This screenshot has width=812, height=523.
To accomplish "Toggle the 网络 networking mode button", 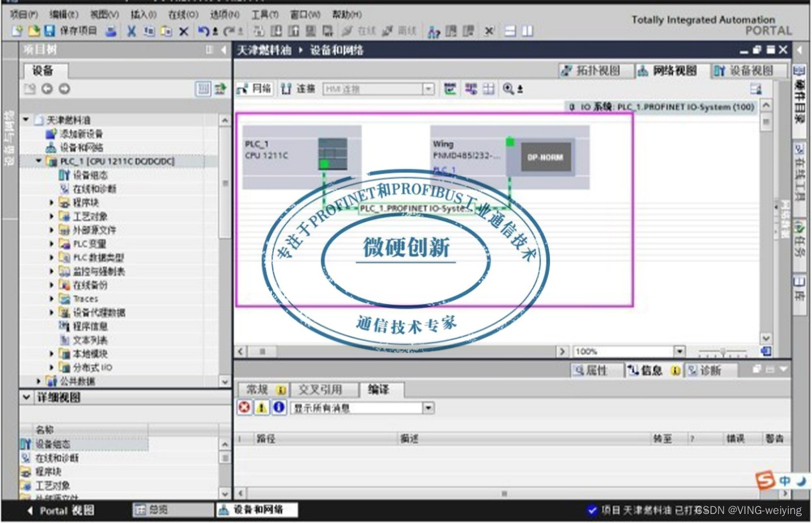I will click(x=254, y=89).
